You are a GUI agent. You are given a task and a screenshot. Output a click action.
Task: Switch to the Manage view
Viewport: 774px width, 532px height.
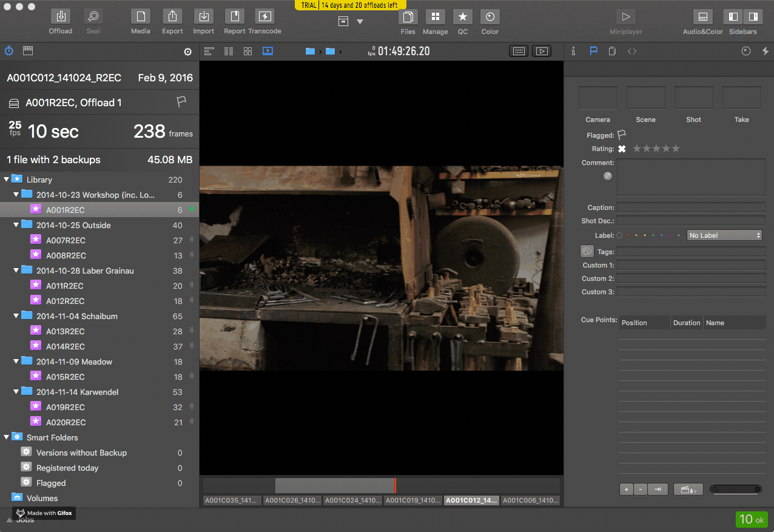[436, 17]
